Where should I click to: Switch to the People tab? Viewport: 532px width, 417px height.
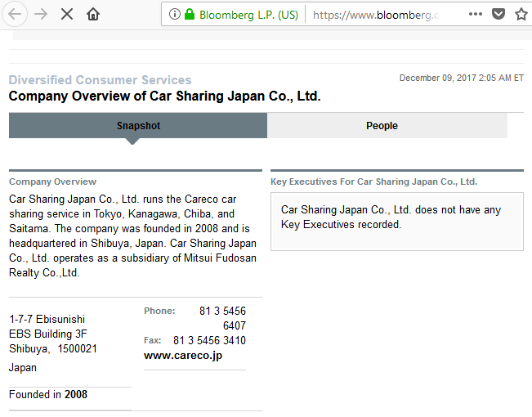pyautogui.click(x=387, y=126)
